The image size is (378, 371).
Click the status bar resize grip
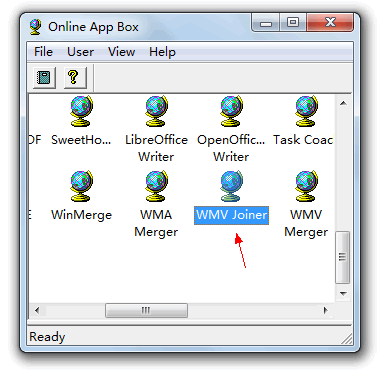coord(347,339)
